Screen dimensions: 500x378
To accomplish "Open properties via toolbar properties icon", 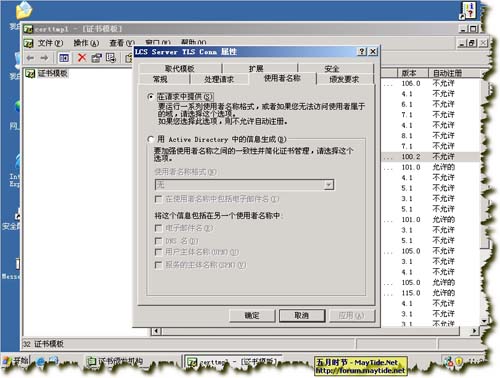I will click(97, 58).
